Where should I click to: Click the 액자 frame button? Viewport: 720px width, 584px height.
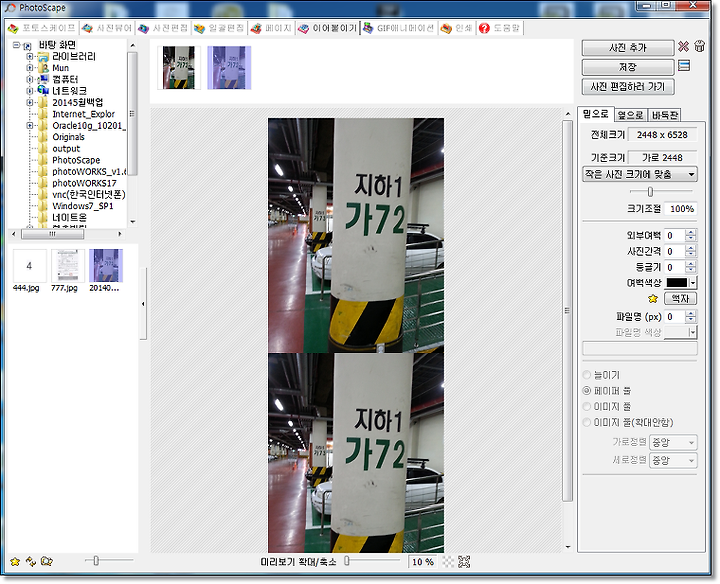[x=680, y=298]
